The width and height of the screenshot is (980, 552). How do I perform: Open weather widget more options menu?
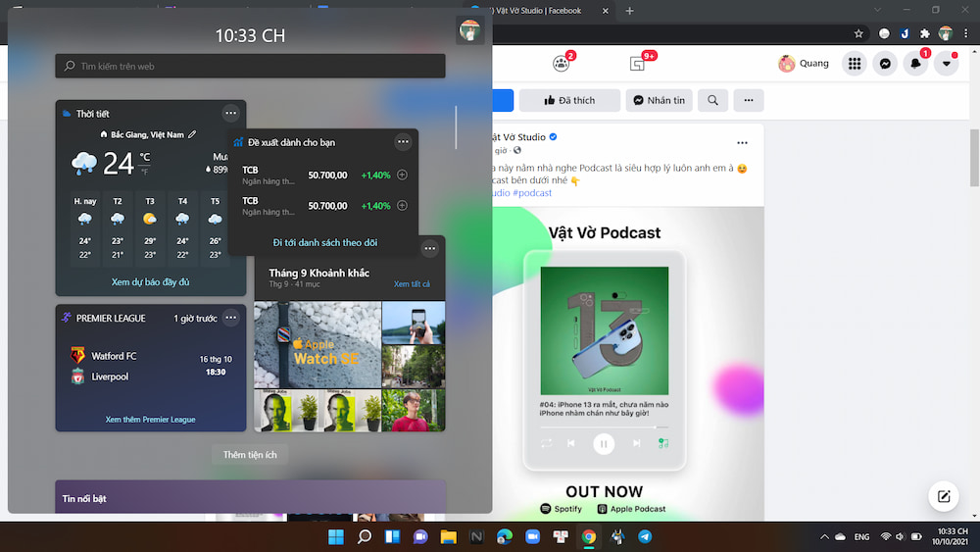coord(230,113)
